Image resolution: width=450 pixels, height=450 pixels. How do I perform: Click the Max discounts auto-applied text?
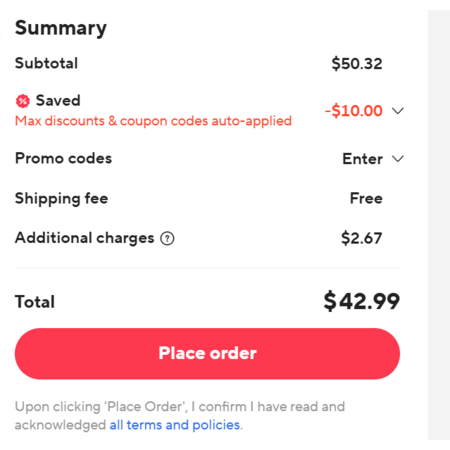pos(153,121)
